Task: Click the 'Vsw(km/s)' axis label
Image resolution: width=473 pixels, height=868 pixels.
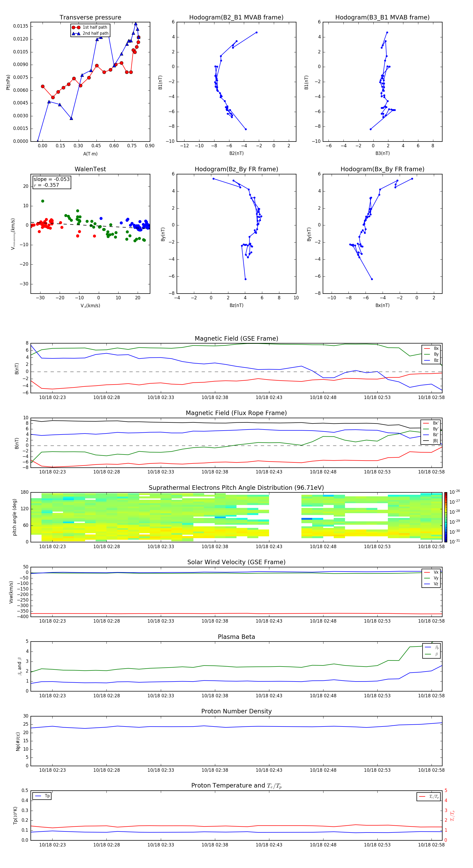Action: coord(11,592)
